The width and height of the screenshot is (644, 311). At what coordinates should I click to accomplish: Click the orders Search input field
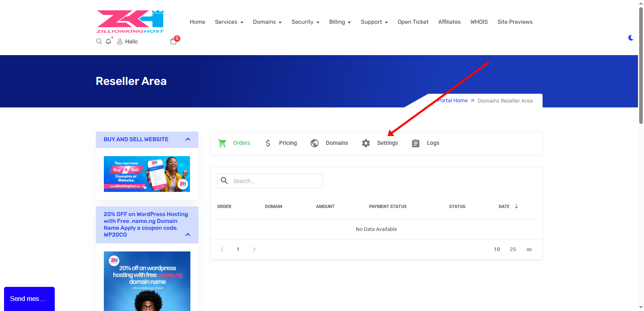pyautogui.click(x=276, y=181)
